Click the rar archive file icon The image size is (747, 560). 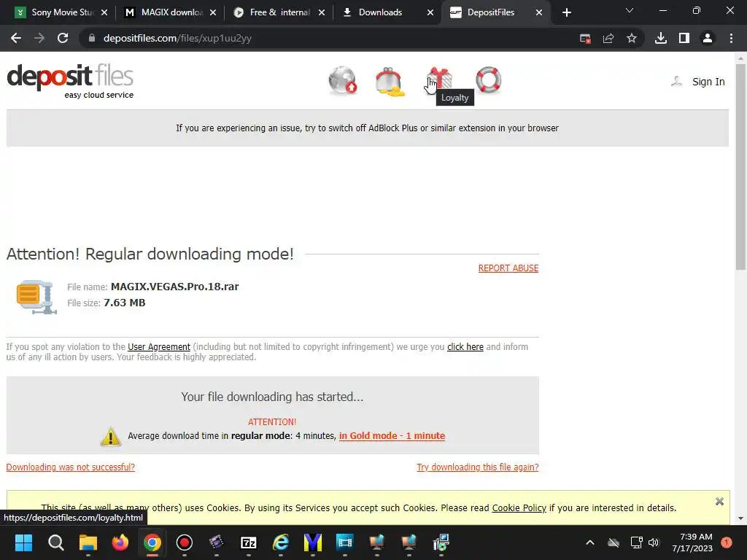click(x=36, y=297)
